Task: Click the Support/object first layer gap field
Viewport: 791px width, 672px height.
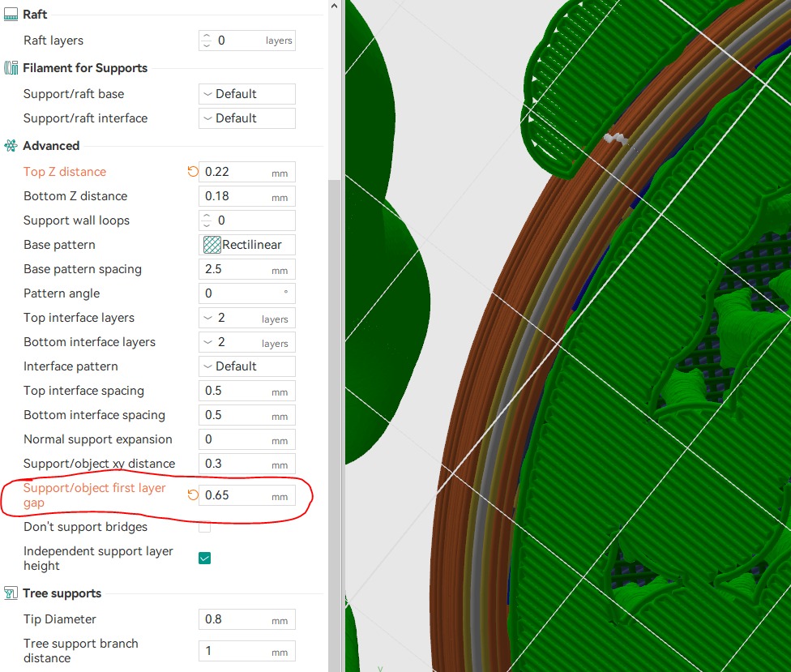Action: [x=246, y=495]
